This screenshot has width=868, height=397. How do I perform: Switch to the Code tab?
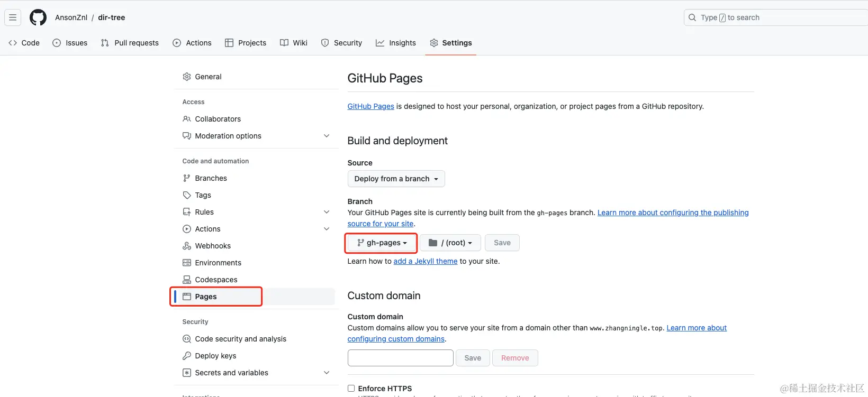(x=24, y=43)
